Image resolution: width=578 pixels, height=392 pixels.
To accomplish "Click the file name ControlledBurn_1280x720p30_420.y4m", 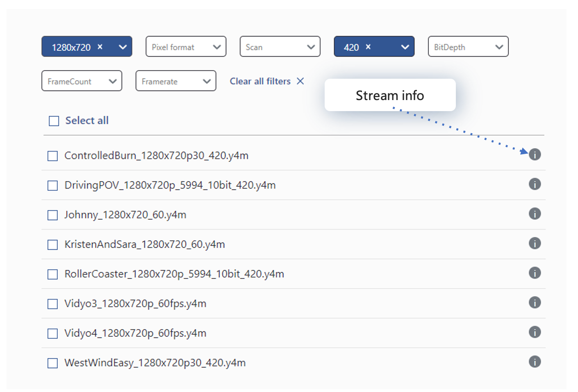I will [x=157, y=156].
